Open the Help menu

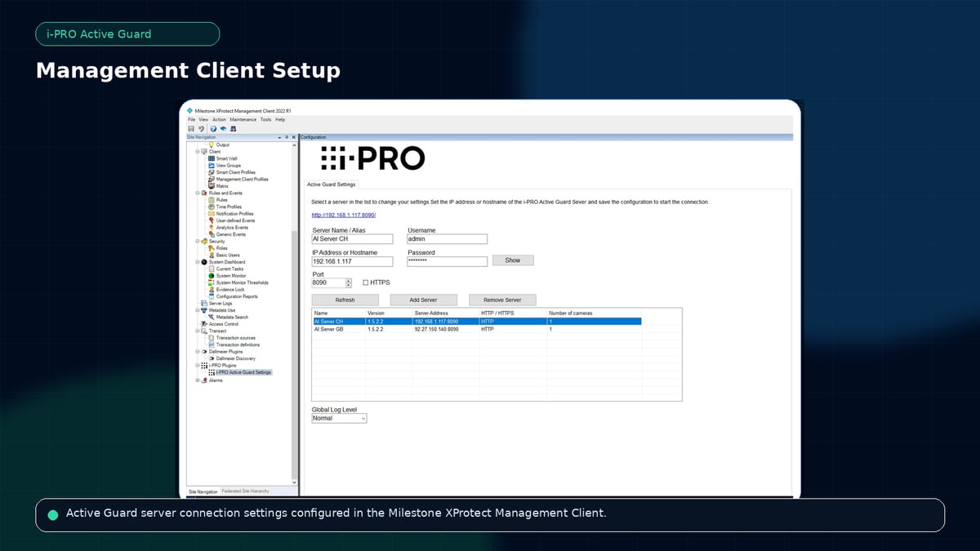point(280,119)
